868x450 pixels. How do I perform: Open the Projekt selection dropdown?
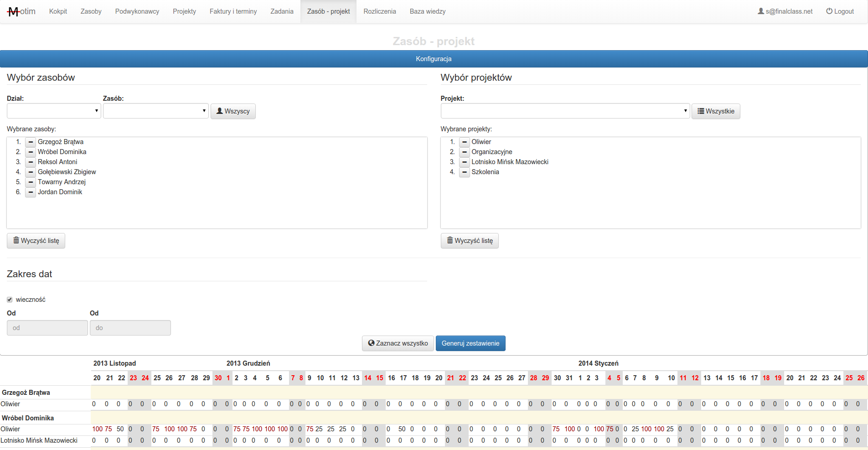pos(565,111)
